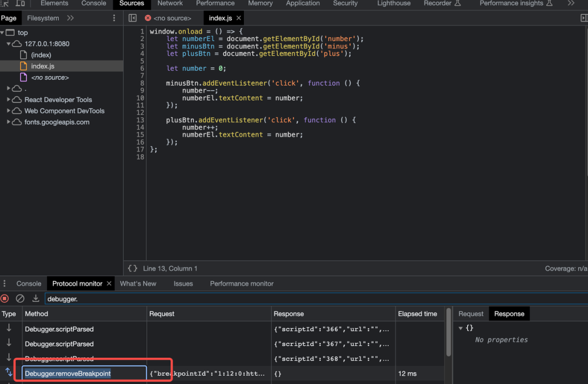Viewport: 588px width, 384px height.
Task: Toggle the debugger sidebar at right edge
Action: [584, 18]
